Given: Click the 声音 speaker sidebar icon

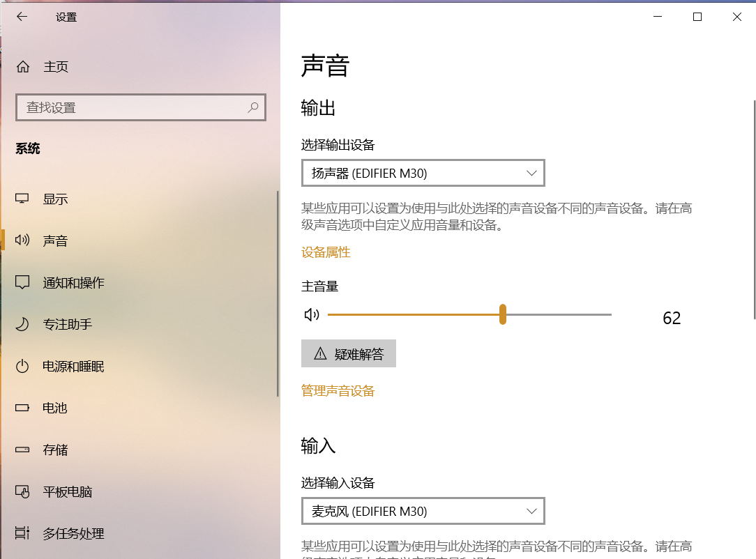Looking at the screenshot, I should pos(22,240).
